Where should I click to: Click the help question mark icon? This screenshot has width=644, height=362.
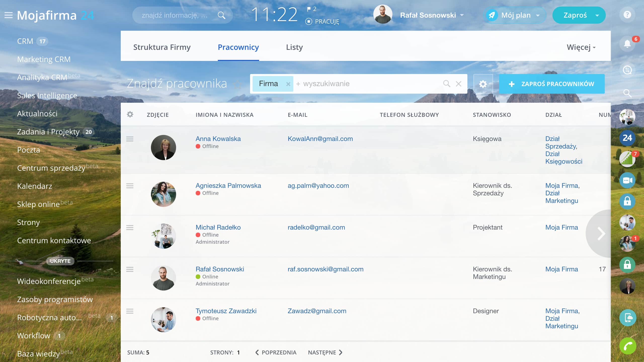tap(627, 15)
